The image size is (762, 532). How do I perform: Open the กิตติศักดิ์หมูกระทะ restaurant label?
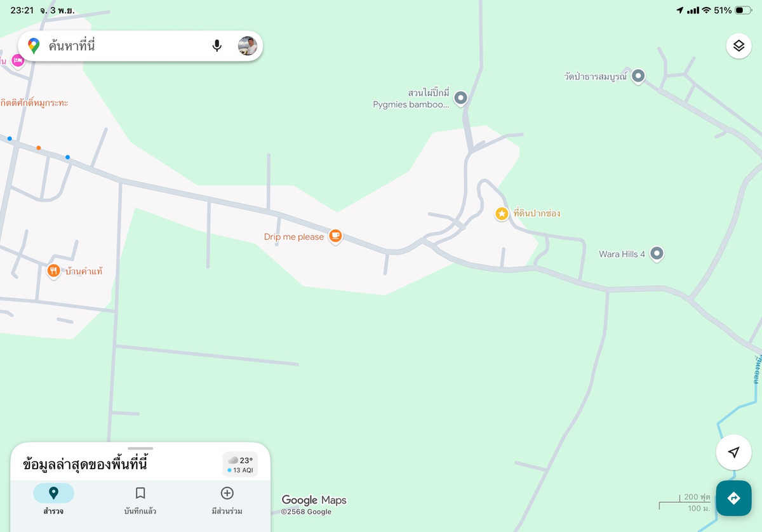tap(34, 102)
